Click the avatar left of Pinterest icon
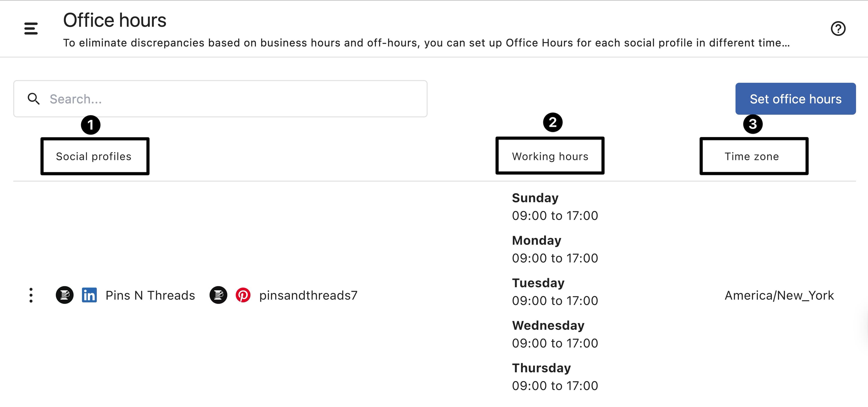Screen dimensions: 868x407 point(218,296)
